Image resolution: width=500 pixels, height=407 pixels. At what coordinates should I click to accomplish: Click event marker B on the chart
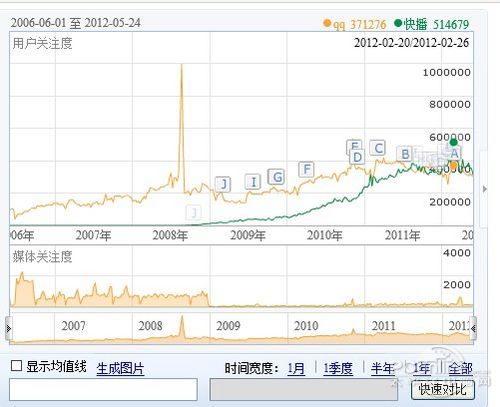click(405, 154)
